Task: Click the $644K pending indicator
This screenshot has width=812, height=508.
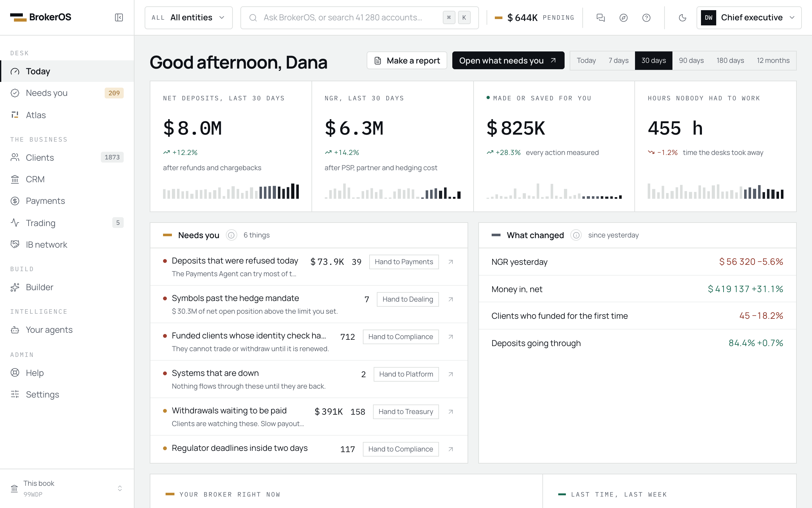Action: pyautogui.click(x=534, y=17)
